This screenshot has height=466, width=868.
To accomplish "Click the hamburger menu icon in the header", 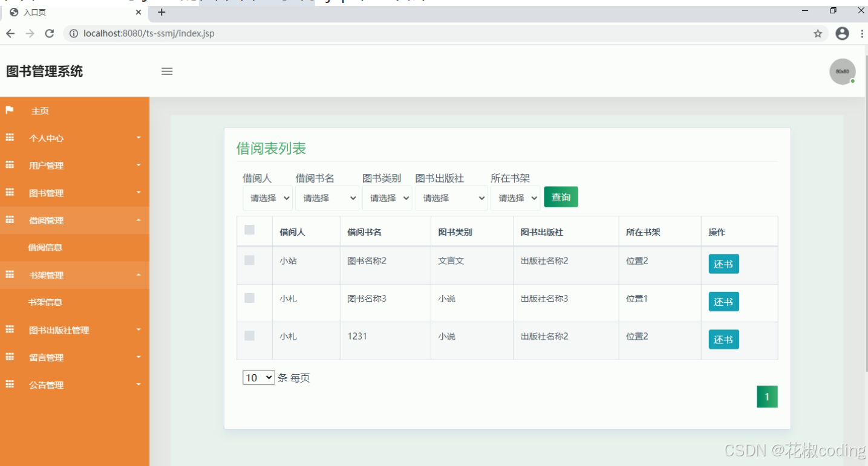I will coord(167,71).
